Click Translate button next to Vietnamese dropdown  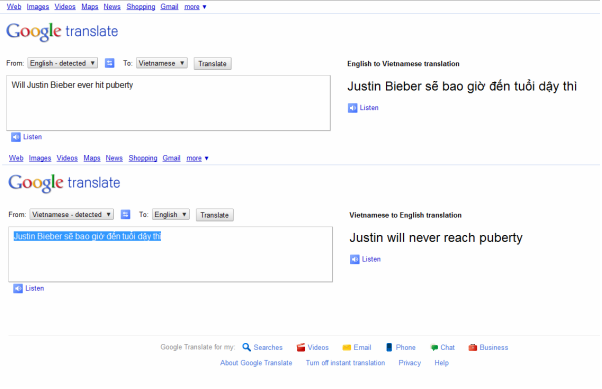(x=212, y=63)
